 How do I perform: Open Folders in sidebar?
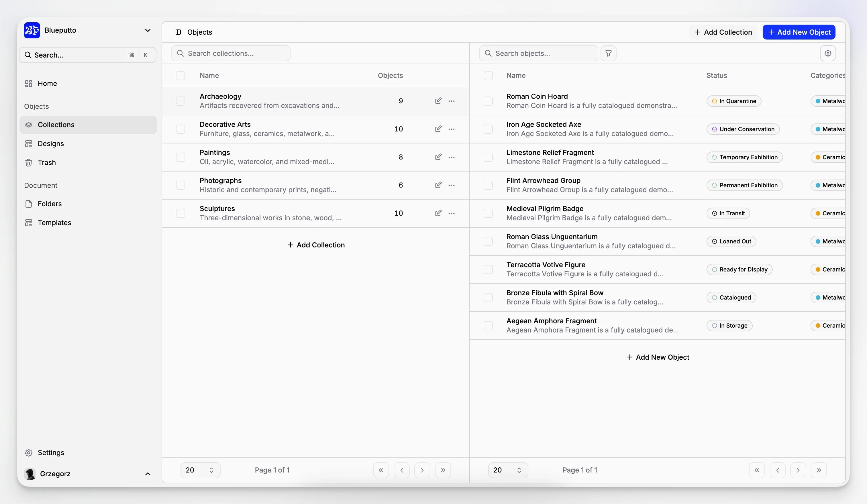pos(88,204)
